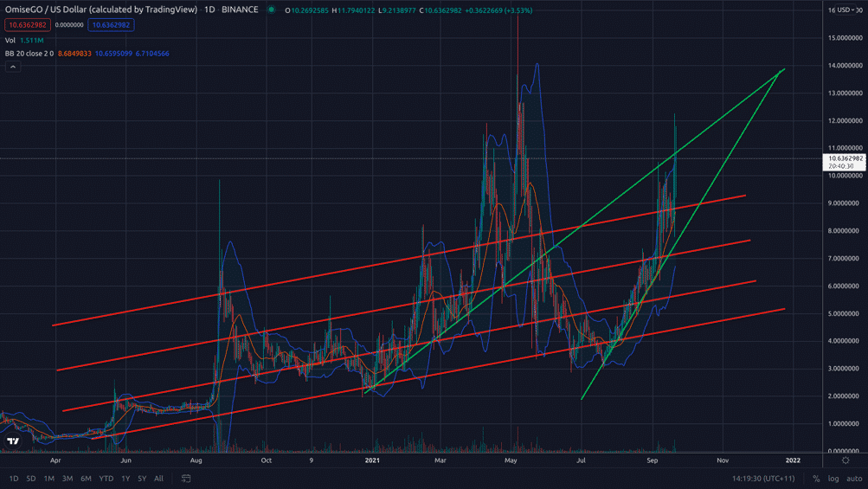Screen dimensions: 868x489
Task: Select the BB 20 close 2 0 legend
Action: click(87, 54)
